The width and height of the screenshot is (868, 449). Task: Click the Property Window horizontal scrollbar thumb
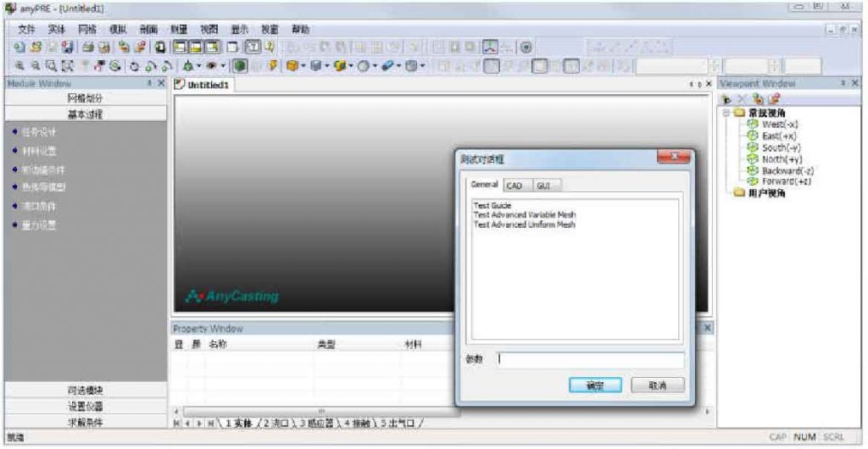click(x=321, y=412)
